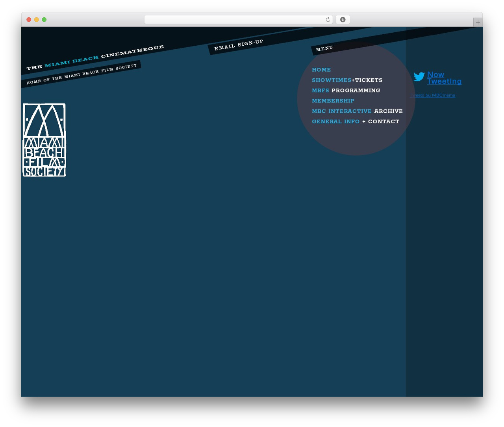The image size is (504, 427).
Task: Go to Showtimes+Tickets page
Action: [x=347, y=80]
